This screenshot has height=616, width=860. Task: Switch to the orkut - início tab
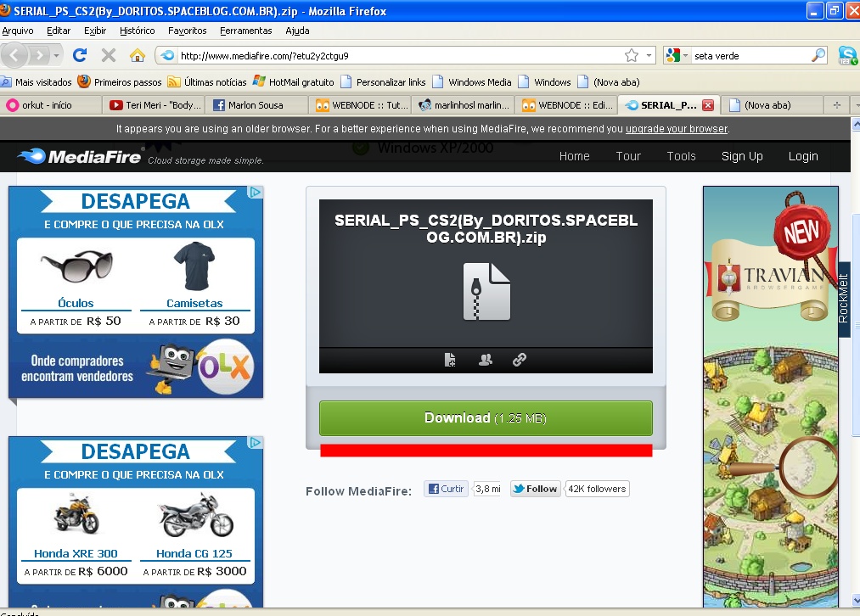tap(51, 105)
